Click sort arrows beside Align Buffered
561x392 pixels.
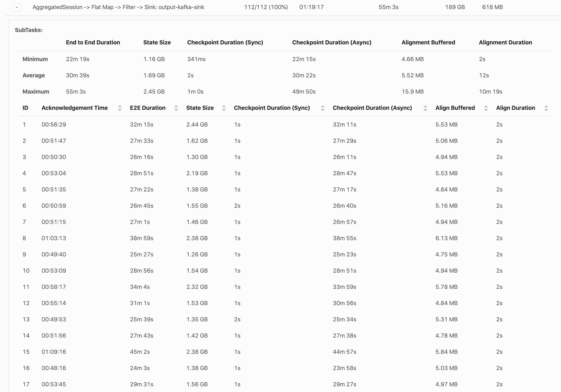pyautogui.click(x=486, y=108)
